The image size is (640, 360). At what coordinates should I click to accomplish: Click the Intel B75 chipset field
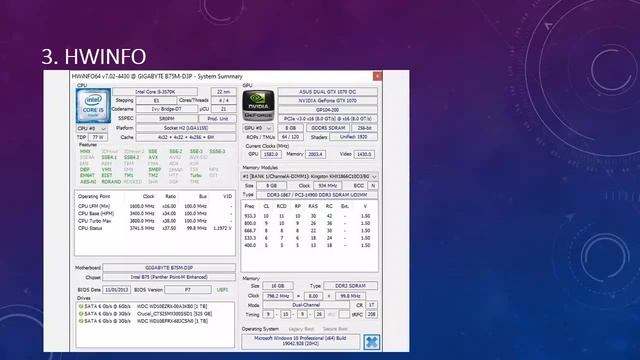click(169, 277)
